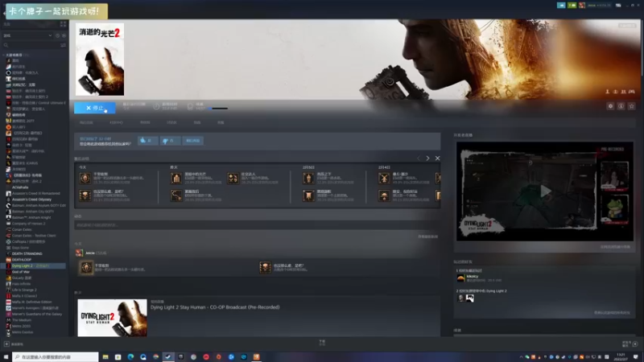Click the Windows taskbar search box
This screenshot has height=362, width=644.
[56, 357]
